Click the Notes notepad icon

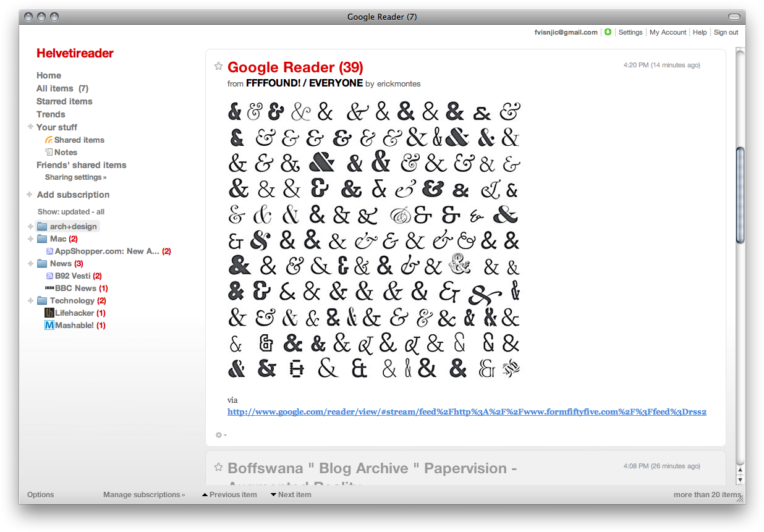tap(48, 152)
